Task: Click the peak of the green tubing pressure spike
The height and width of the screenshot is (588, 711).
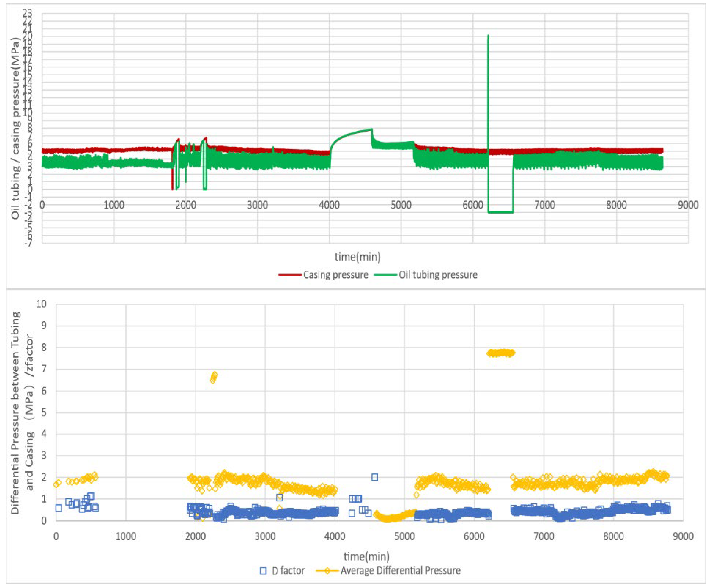Action: 488,36
